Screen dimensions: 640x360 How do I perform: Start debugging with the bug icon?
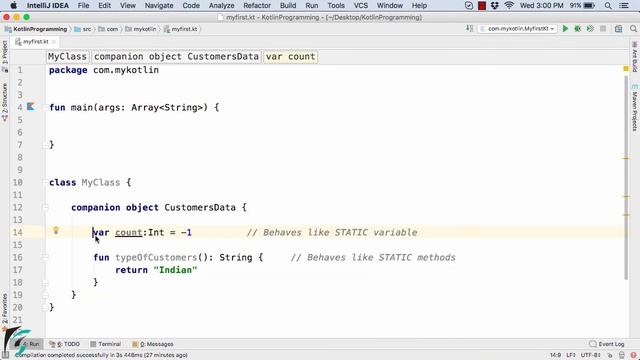(578, 29)
